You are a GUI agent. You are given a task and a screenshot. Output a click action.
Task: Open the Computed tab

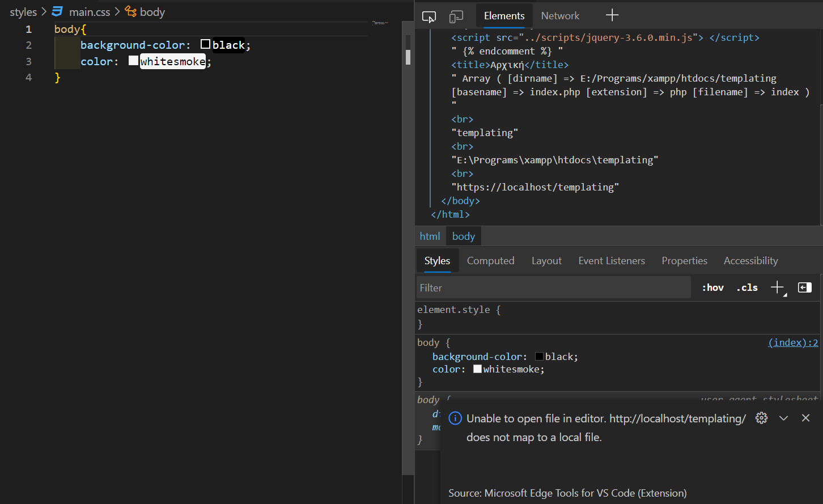tap(491, 261)
